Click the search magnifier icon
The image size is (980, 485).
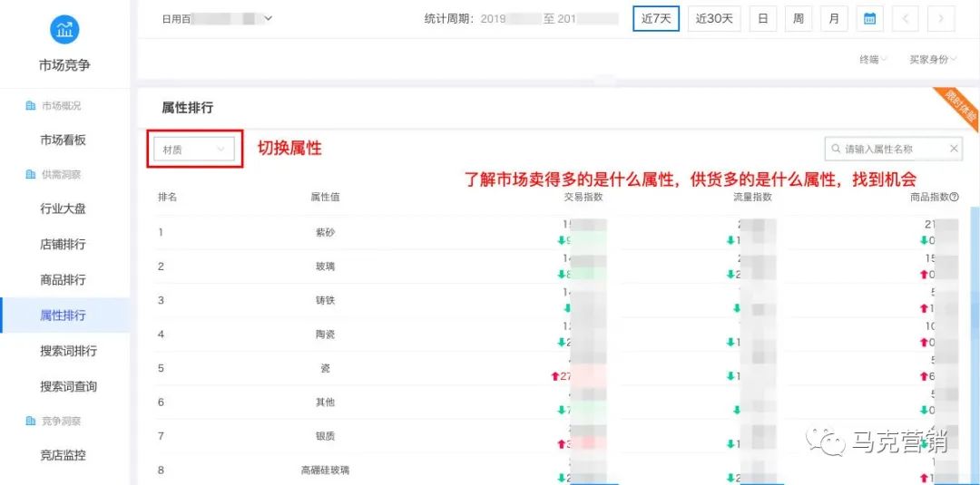835,149
